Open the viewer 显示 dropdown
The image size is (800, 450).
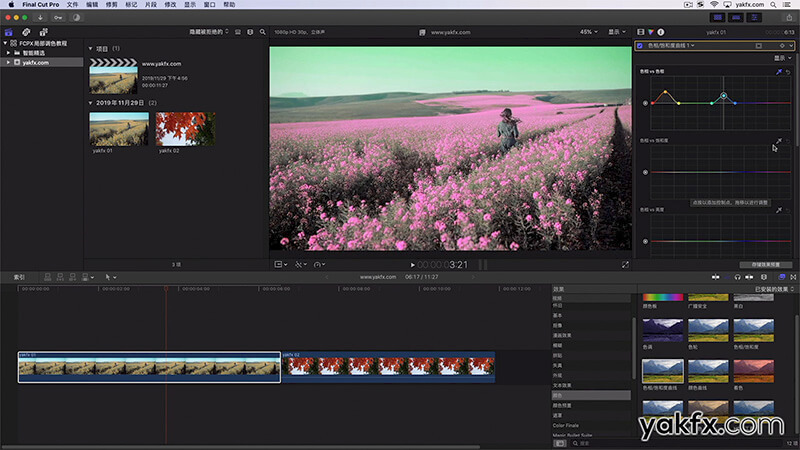(x=616, y=32)
